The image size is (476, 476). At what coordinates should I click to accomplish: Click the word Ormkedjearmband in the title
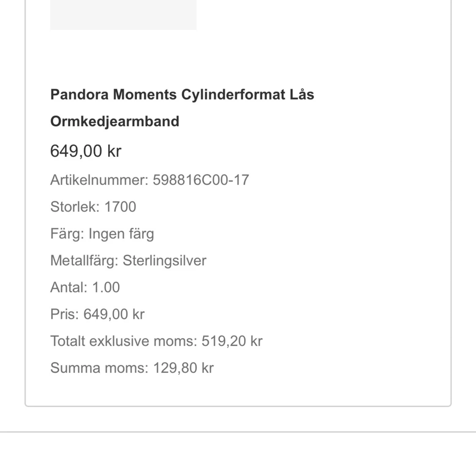coord(115,121)
